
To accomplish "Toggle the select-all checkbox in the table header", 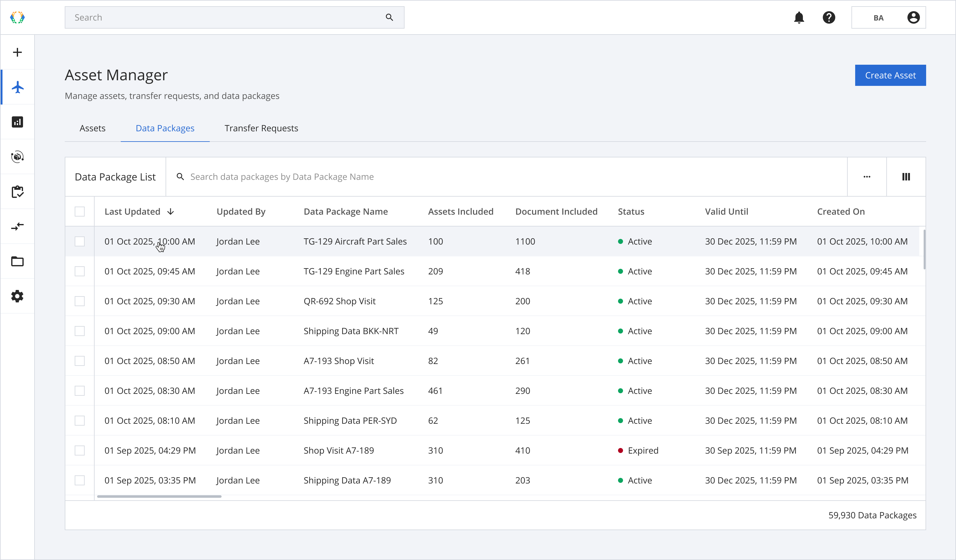I will click(80, 212).
